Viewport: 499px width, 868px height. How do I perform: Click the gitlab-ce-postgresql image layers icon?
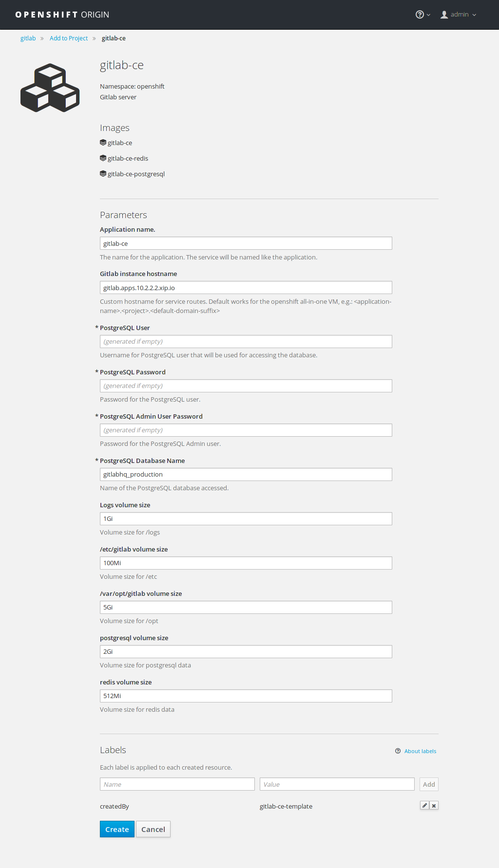point(103,173)
